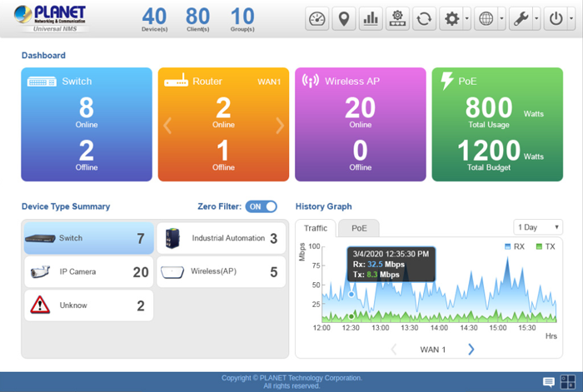This screenshot has height=392, width=583.
Task: Select the Traffic graph tab
Action: click(x=316, y=227)
